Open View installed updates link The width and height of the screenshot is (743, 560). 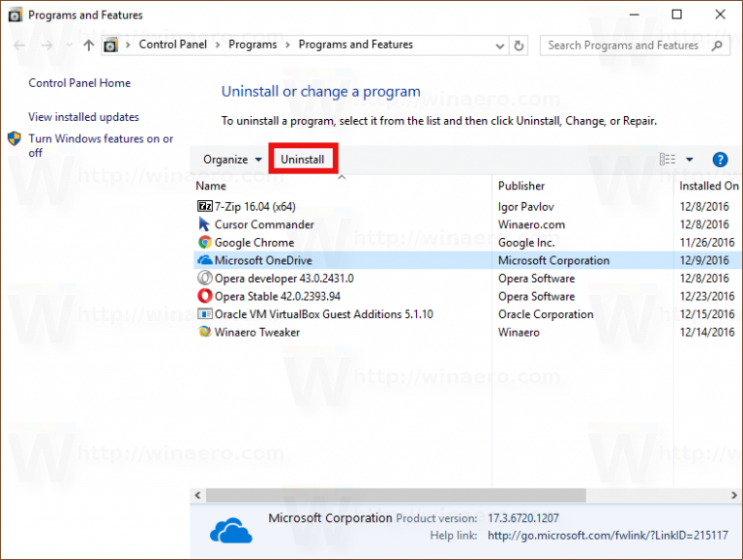(84, 117)
